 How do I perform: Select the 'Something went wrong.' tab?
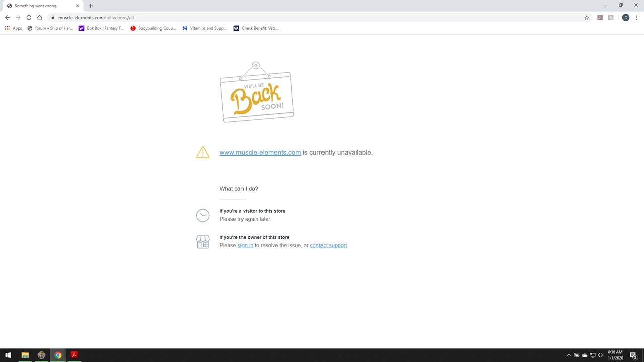coord(43,6)
